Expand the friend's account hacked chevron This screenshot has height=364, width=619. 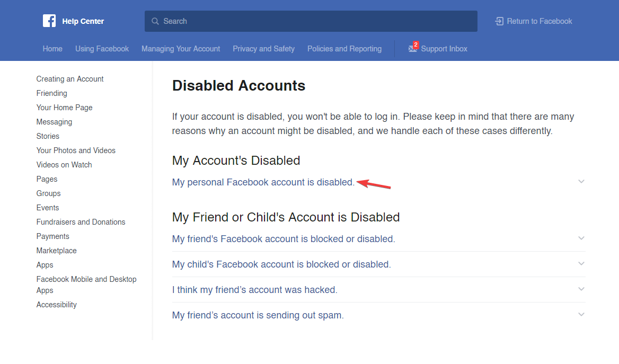point(581,289)
